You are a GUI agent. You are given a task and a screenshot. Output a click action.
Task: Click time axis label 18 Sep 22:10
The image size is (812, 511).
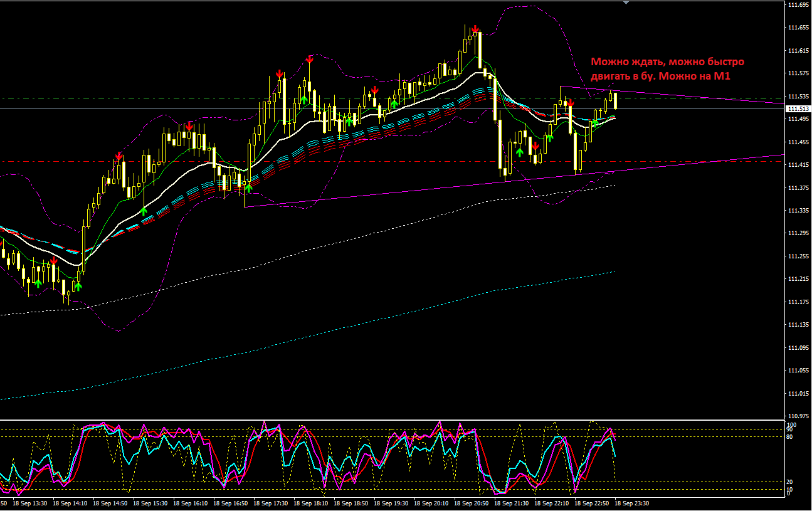pos(552,503)
